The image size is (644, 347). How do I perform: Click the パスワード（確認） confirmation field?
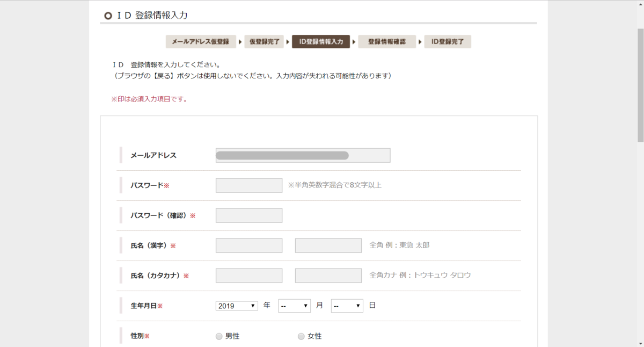point(249,215)
